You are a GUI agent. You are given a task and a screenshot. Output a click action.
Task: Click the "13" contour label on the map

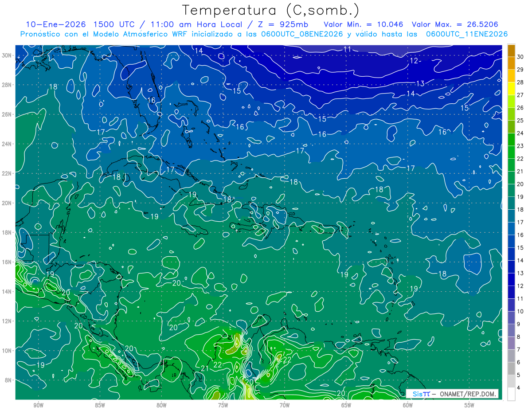pos(420,83)
